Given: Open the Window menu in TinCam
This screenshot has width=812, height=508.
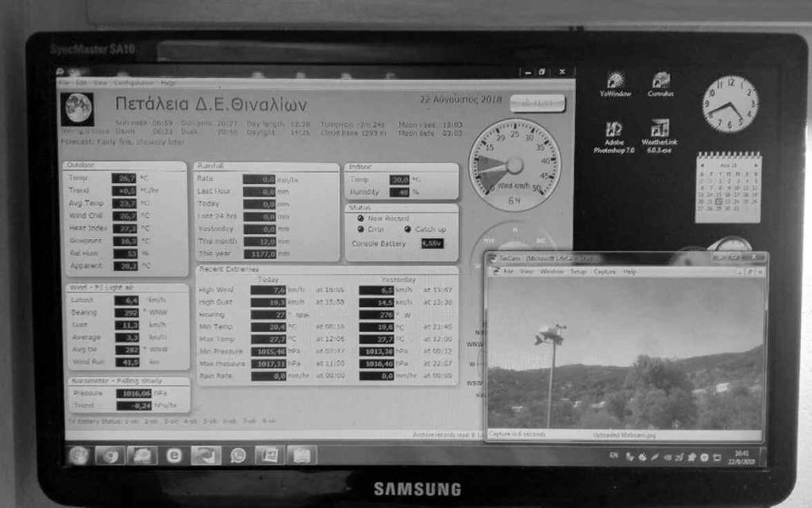Looking at the screenshot, I should click(x=552, y=271).
